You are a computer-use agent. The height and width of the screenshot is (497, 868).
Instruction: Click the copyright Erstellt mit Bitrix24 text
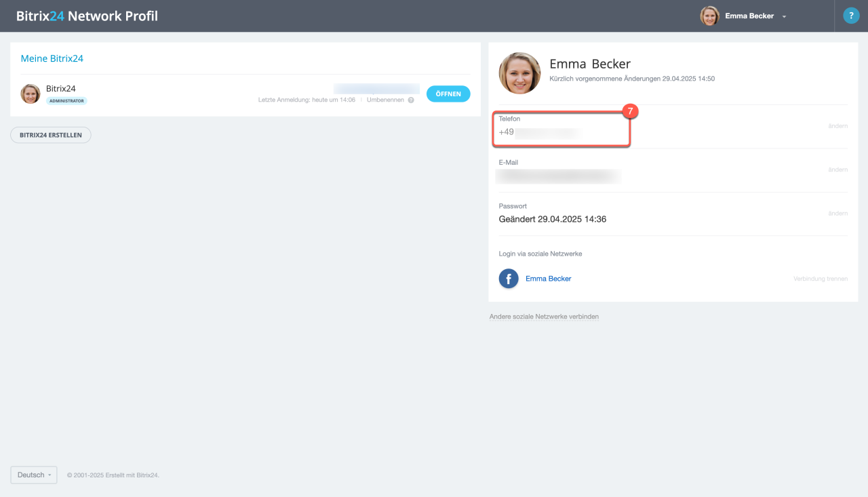(113, 475)
